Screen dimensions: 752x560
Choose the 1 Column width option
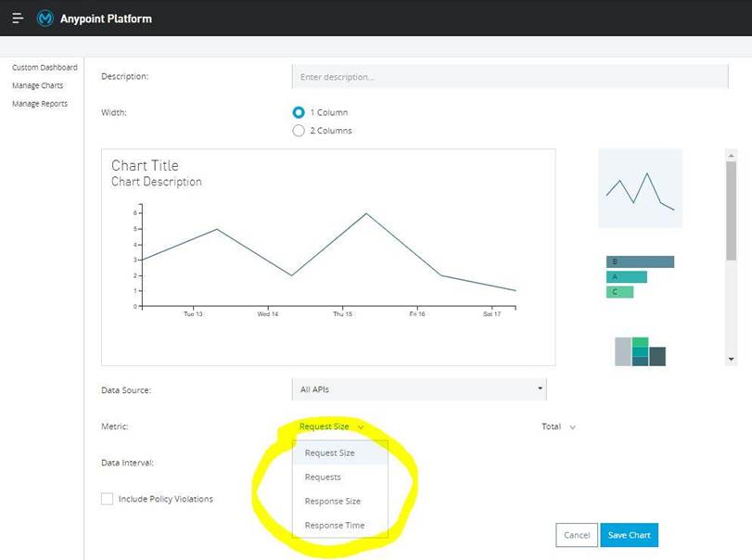click(x=299, y=112)
